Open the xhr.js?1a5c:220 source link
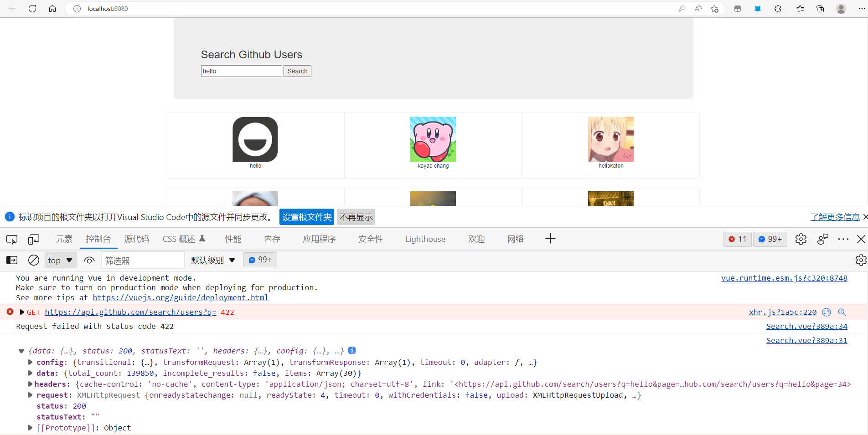868x435 pixels. [783, 312]
